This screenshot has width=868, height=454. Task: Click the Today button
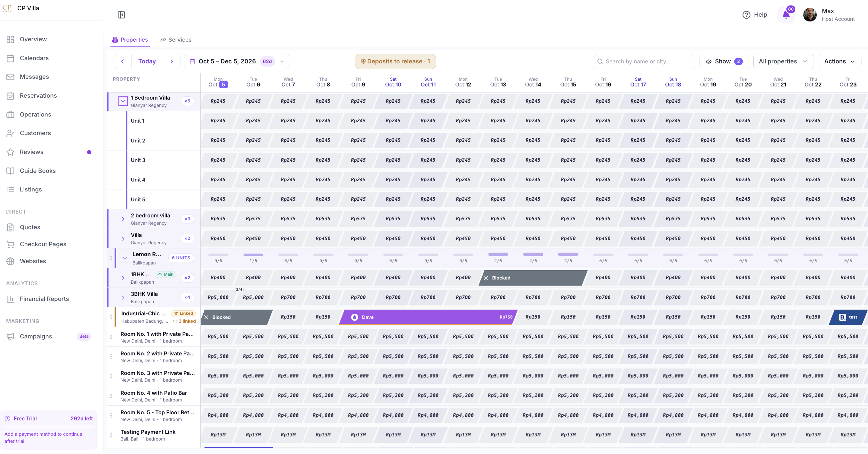147,61
